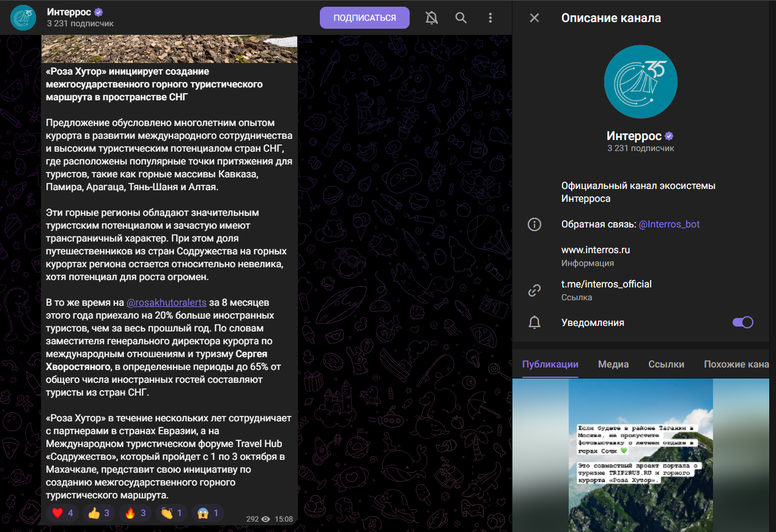Click the bold post headline «Роза Хутор» инициирует

154,84
